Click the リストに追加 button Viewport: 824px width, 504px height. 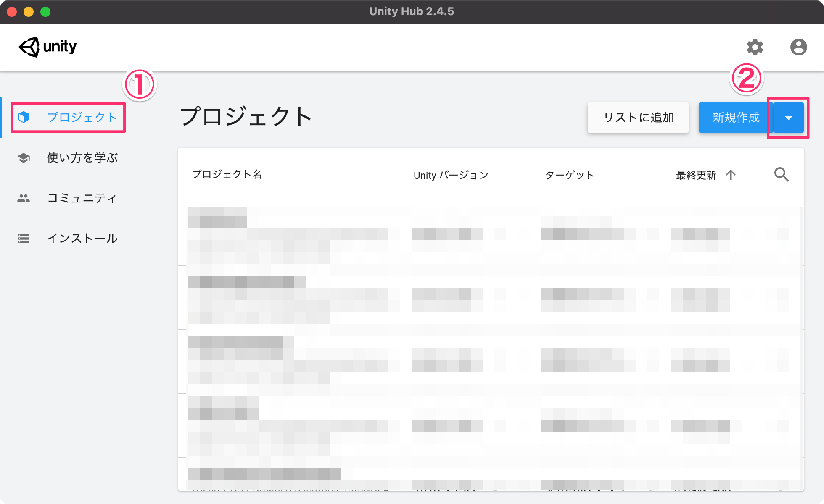[638, 118]
